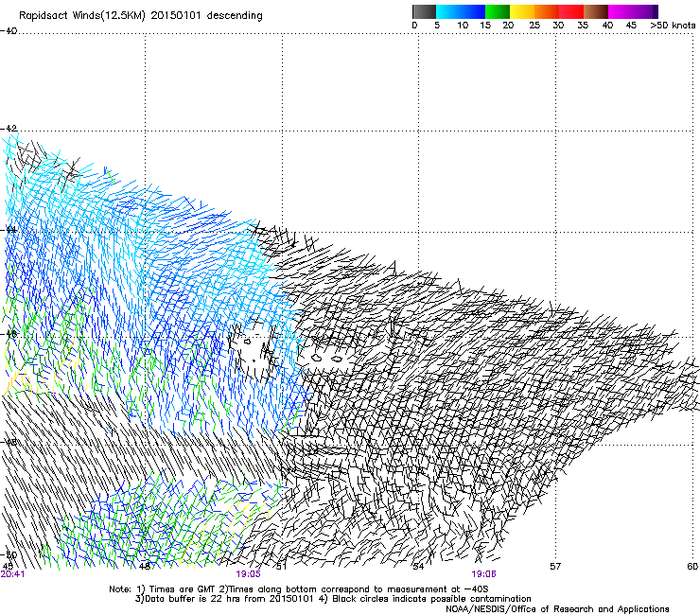Click the '-42' latitude axis label
Viewport: 700px width, 615px height.
pyautogui.click(x=9, y=128)
